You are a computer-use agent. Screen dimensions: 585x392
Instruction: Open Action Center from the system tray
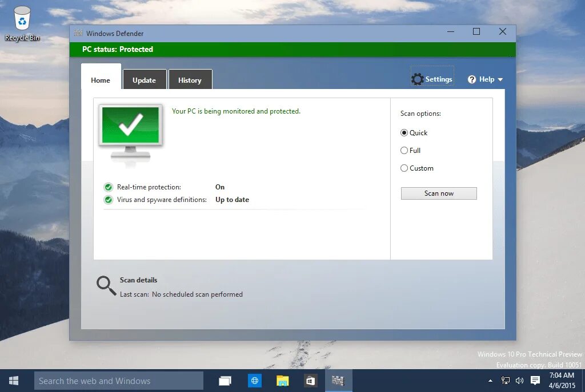[x=535, y=380]
